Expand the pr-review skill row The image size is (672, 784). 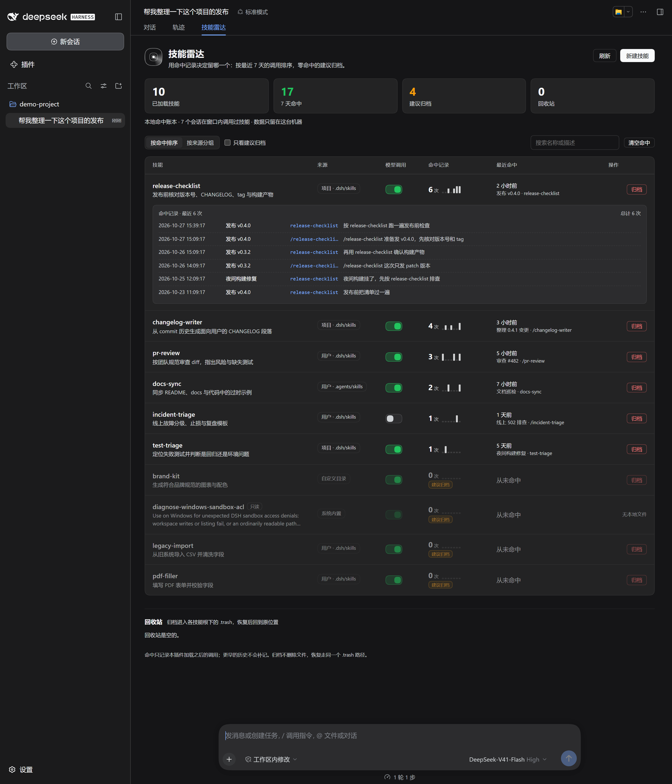399,357
